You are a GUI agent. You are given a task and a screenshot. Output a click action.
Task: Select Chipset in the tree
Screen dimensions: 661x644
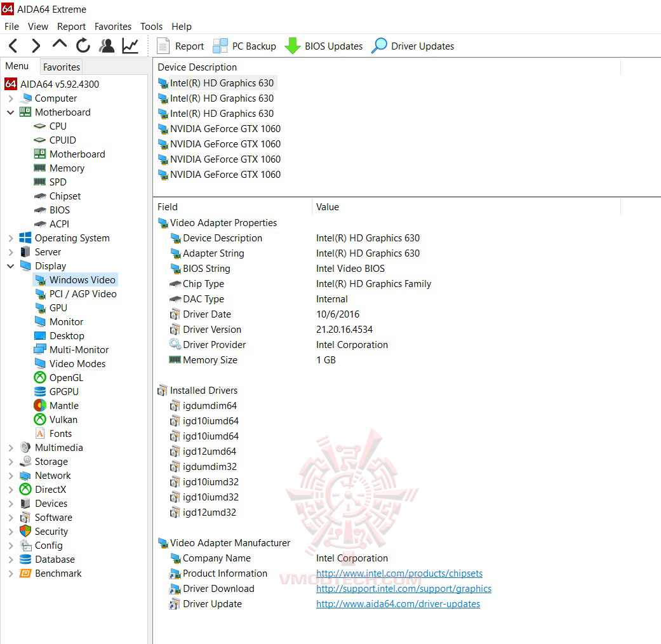click(57, 196)
